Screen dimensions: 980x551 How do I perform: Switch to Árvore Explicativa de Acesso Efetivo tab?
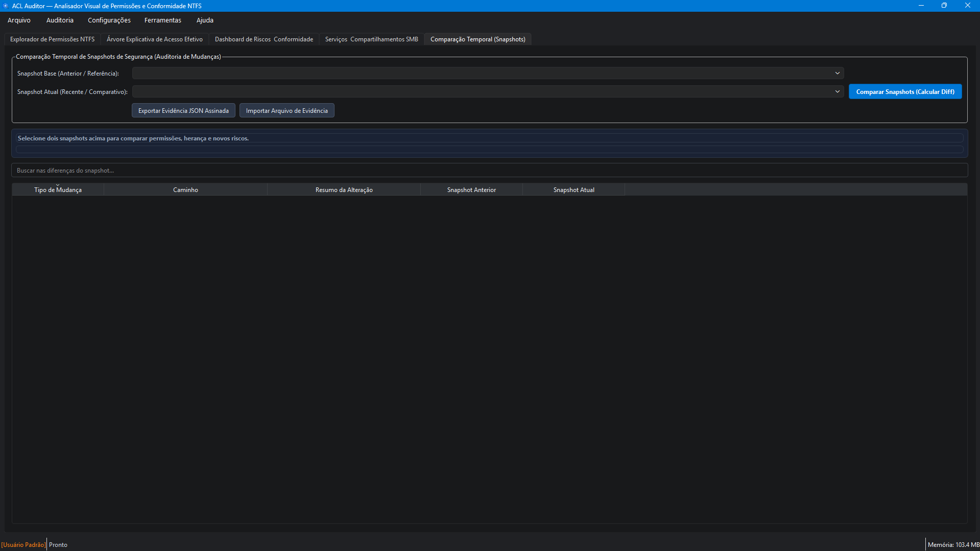point(155,39)
